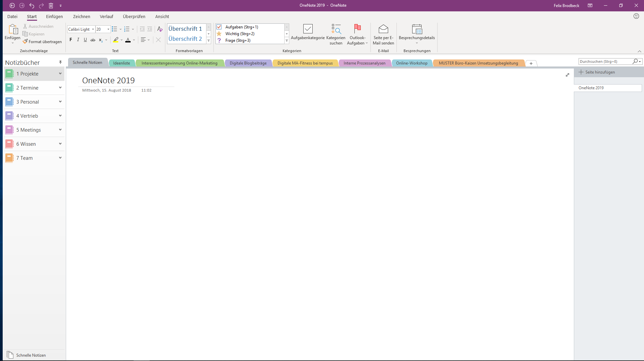This screenshot has height=361, width=644.
Task: Open the font size dropdown
Action: (108, 29)
